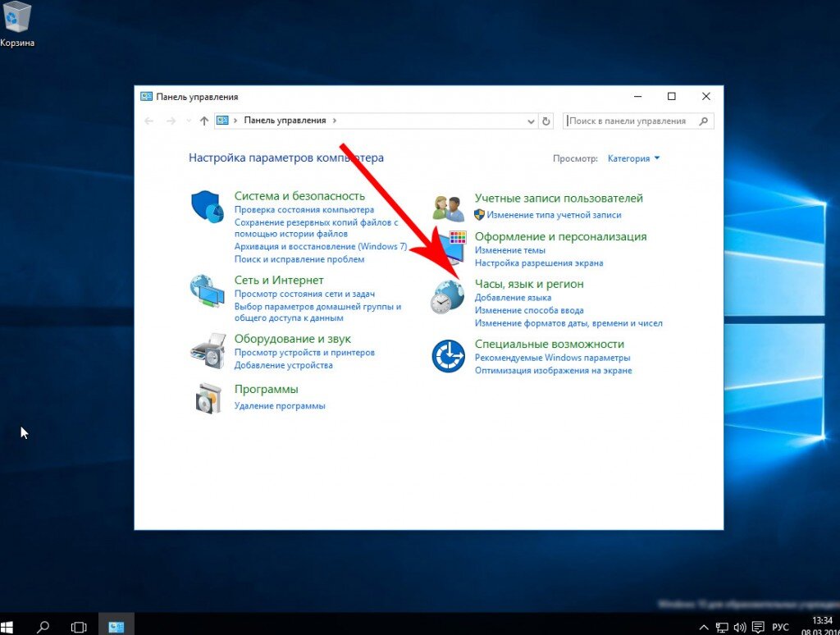The image size is (840, 635).
Task: Open Оборудование и звук category
Action: pyautogui.click(x=293, y=339)
